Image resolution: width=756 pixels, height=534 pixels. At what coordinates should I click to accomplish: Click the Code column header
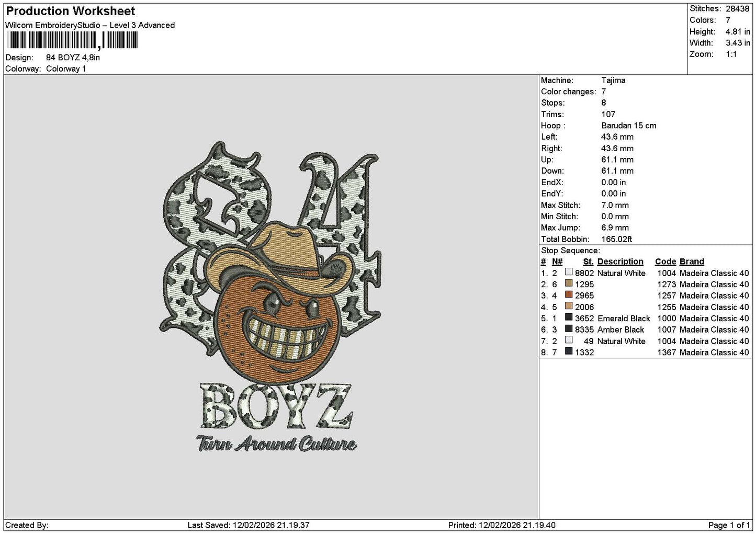pyautogui.click(x=665, y=262)
